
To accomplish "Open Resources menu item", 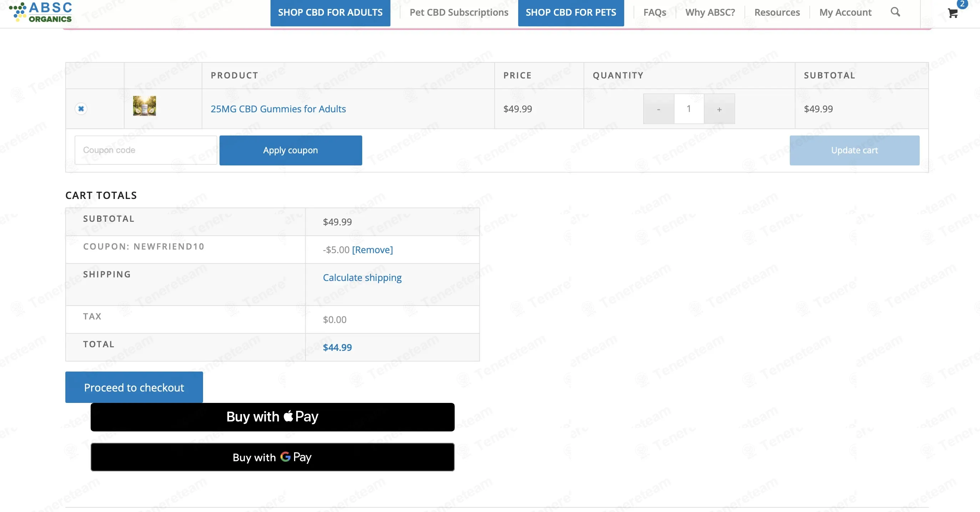I will point(777,12).
